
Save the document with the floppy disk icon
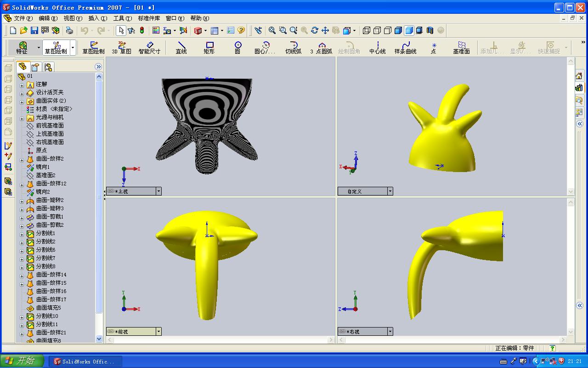(34, 30)
